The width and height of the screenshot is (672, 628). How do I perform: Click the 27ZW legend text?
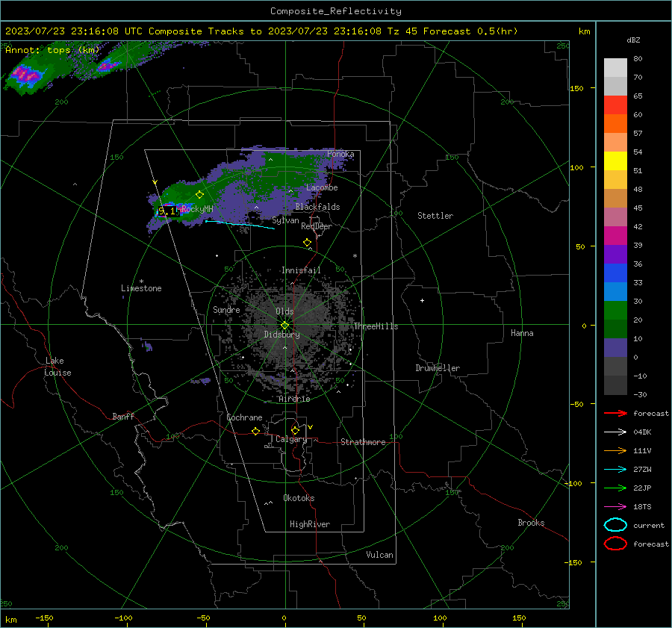coord(642,470)
